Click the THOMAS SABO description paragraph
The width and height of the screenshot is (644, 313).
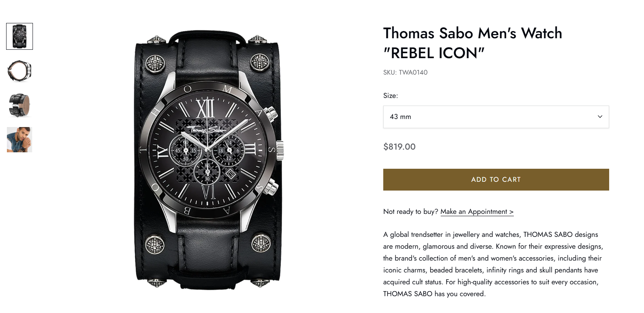click(x=490, y=264)
